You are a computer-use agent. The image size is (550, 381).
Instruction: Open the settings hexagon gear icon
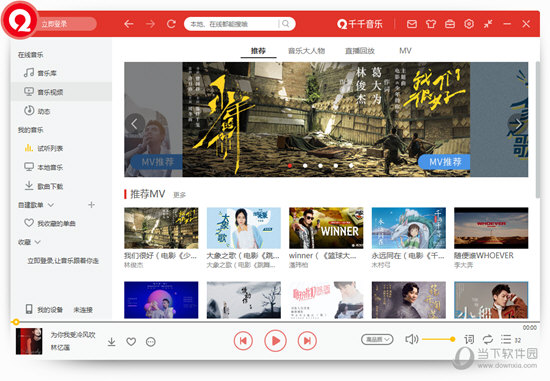(x=469, y=24)
